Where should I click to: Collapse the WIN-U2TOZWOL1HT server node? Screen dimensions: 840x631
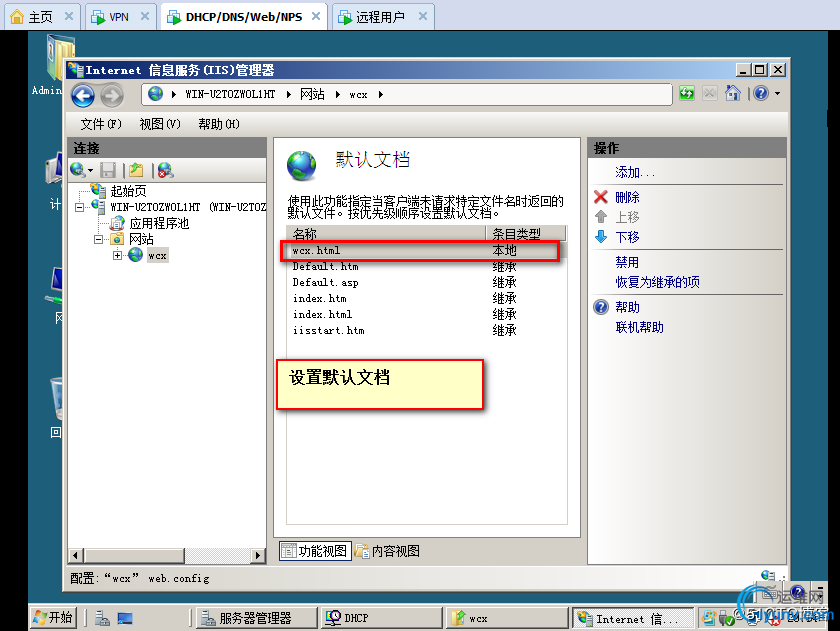coord(80,207)
